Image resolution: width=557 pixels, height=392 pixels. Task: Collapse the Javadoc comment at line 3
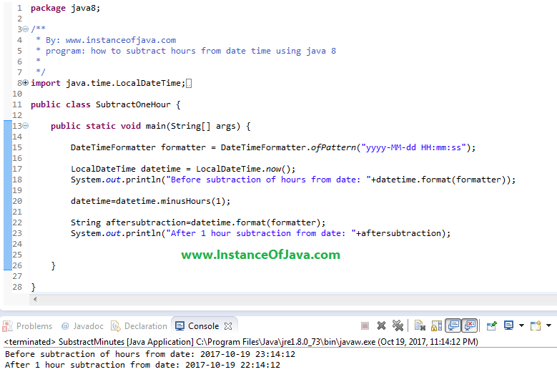click(x=26, y=29)
